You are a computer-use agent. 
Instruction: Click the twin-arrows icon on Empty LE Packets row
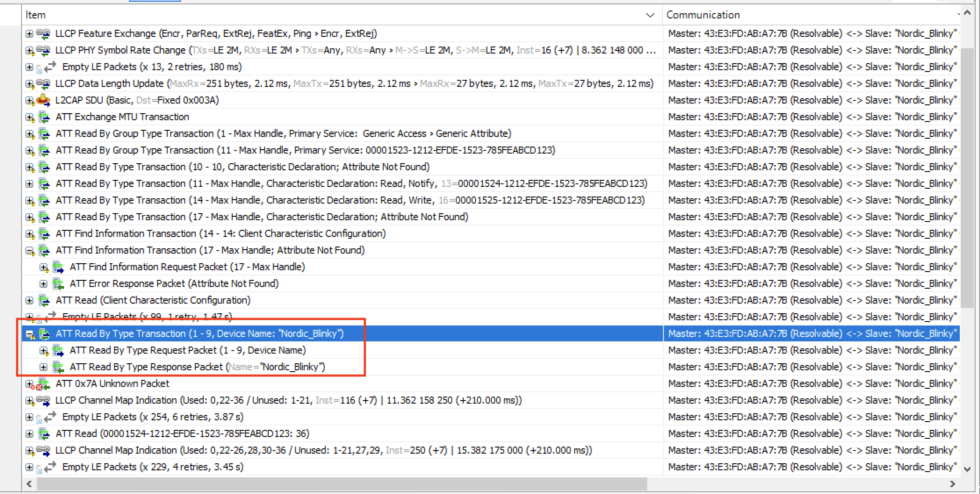click(50, 67)
